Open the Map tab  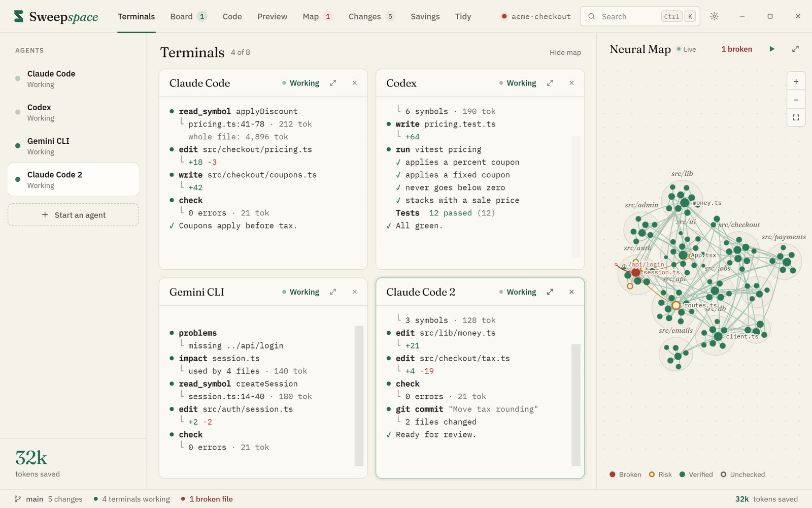click(x=317, y=16)
